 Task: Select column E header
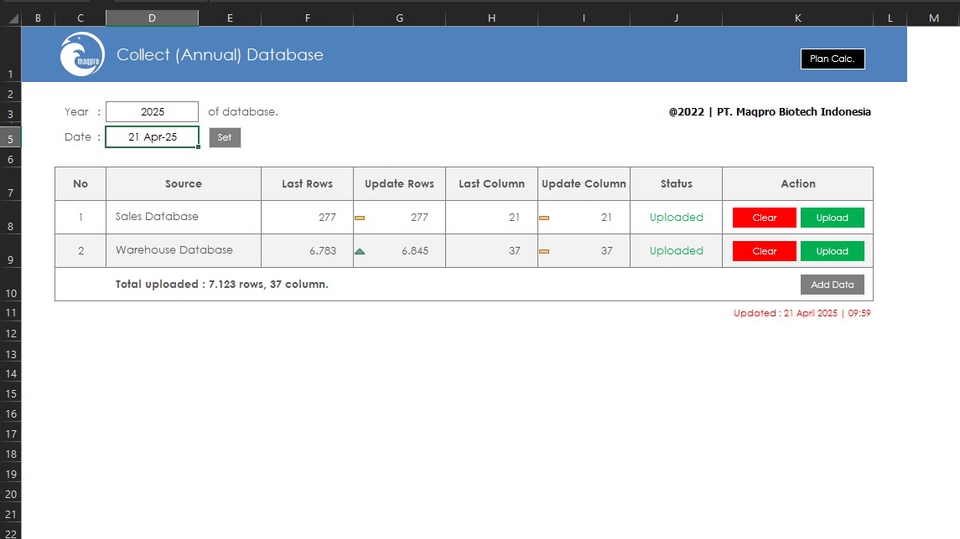coord(230,18)
